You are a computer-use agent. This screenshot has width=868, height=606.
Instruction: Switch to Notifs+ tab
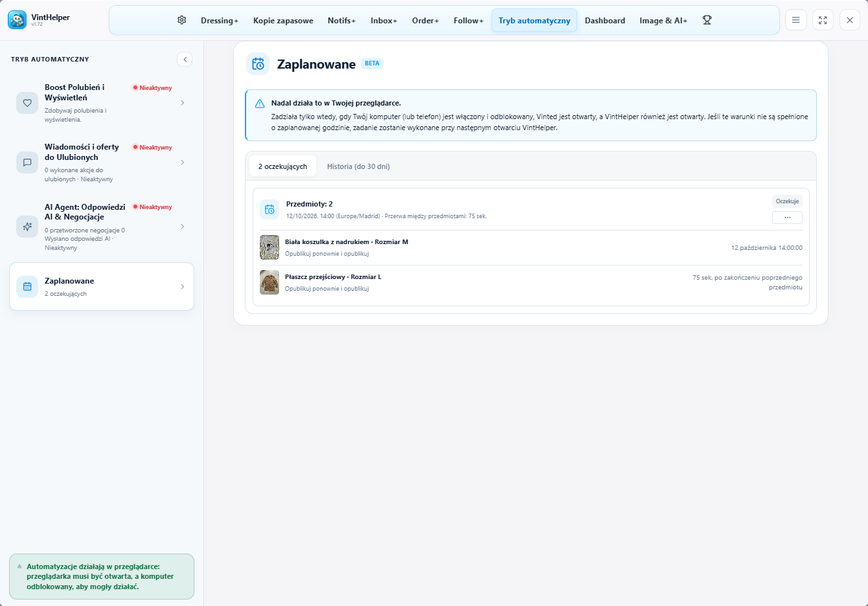tap(341, 21)
